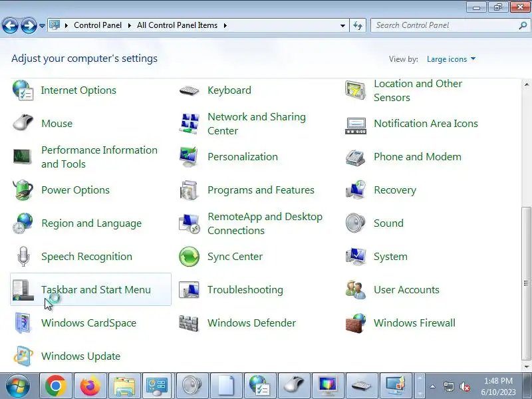Click inside the Search Control Panel field

(x=444, y=25)
